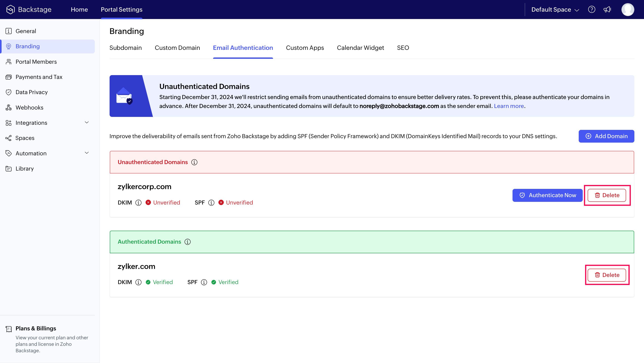Screen dimensions: 644x363
Task: Click the Spaces share icon
Action: coord(8,138)
